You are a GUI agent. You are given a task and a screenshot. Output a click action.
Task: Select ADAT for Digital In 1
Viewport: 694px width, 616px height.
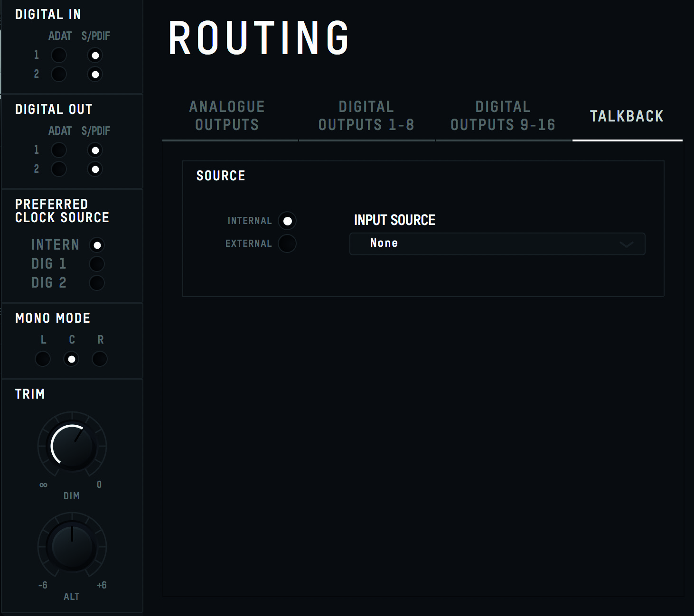[59, 55]
